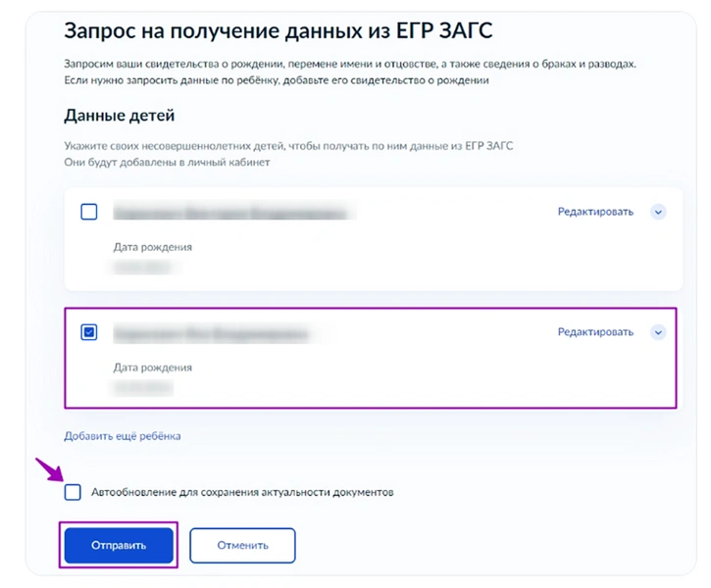Enable the Автообновление checkbox
711x588 pixels.
73,492
